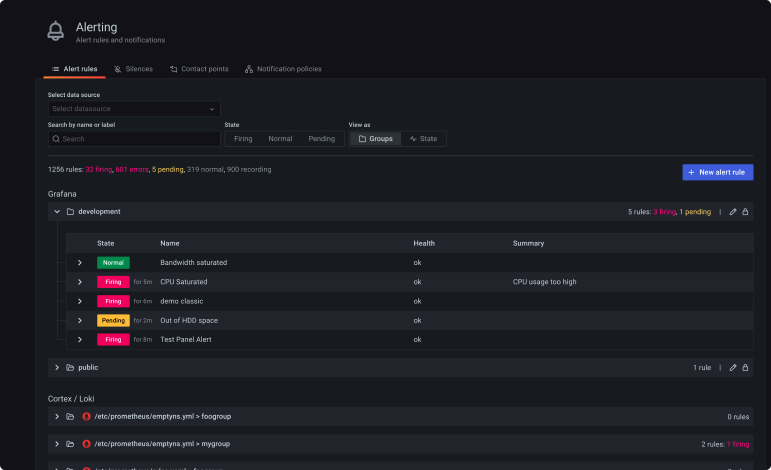The height and width of the screenshot is (470, 771).
Task: Click the New alert rule button
Action: click(x=717, y=173)
